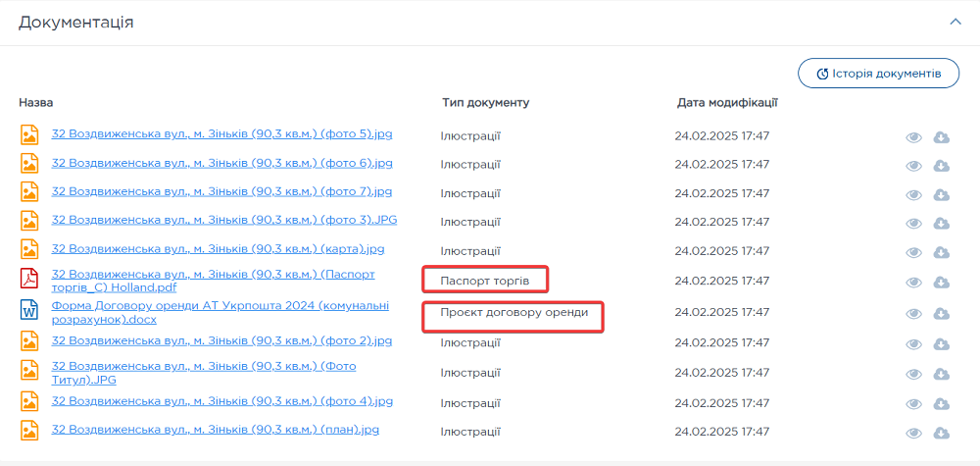Preview фото 4.jpg with the eye icon
This screenshot has height=466, width=980.
[913, 404]
